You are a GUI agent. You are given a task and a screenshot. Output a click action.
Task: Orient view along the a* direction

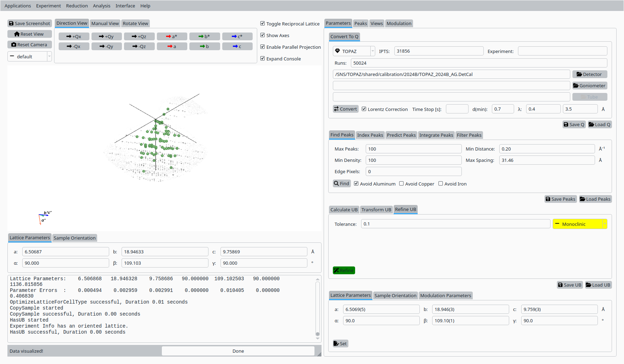(x=172, y=36)
